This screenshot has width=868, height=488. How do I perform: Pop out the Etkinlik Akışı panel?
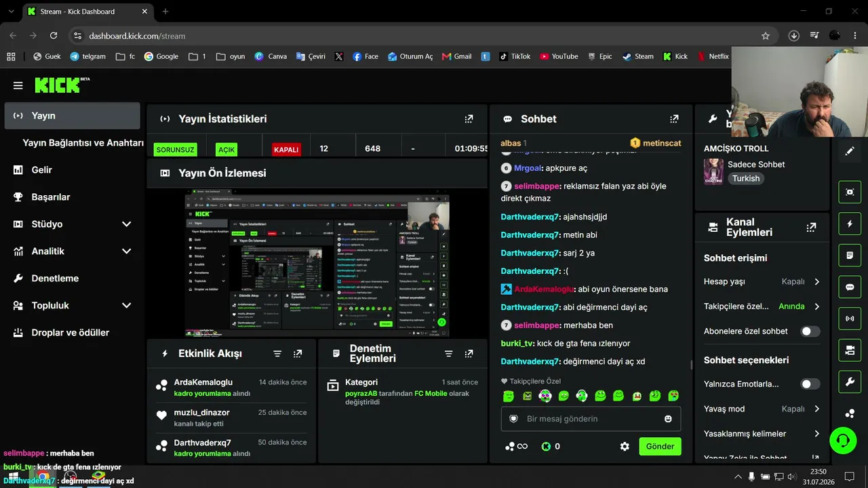point(298,354)
